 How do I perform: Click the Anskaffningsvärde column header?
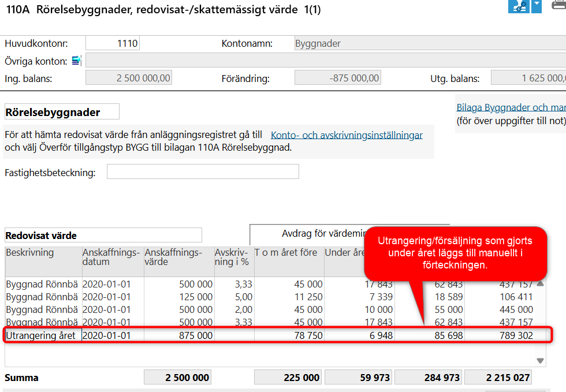[179, 262]
